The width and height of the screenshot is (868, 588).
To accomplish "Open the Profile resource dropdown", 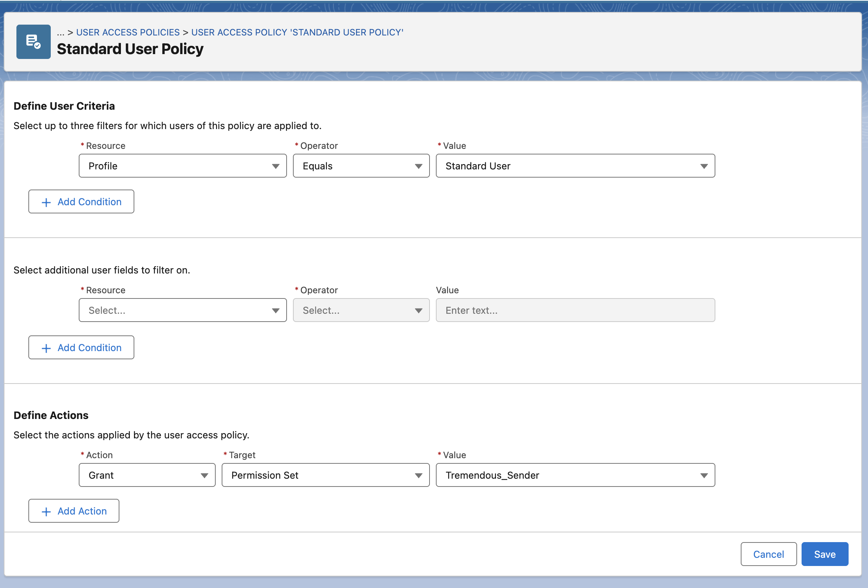I will tap(182, 166).
